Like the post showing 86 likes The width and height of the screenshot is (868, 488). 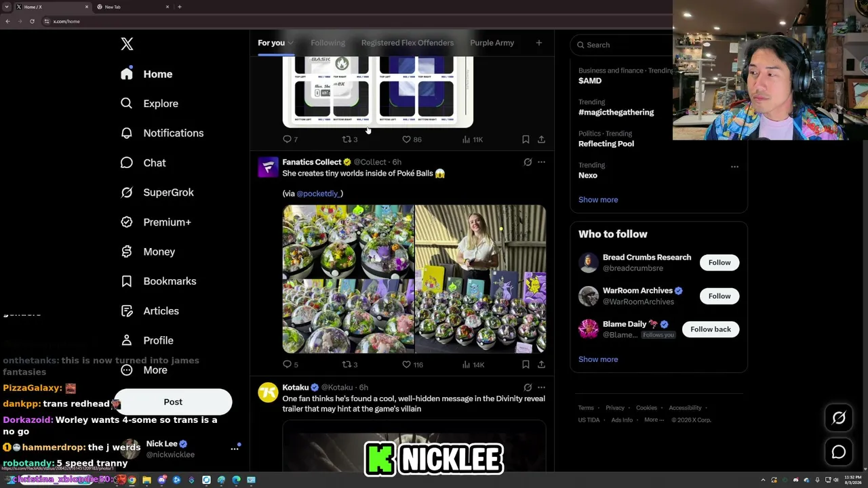tap(412, 140)
